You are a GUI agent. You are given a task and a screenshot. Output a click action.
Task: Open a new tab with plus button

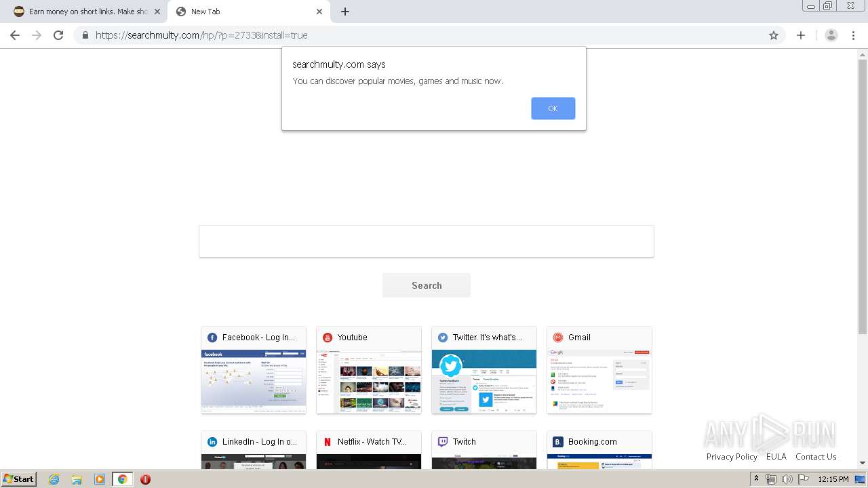pyautogui.click(x=345, y=12)
